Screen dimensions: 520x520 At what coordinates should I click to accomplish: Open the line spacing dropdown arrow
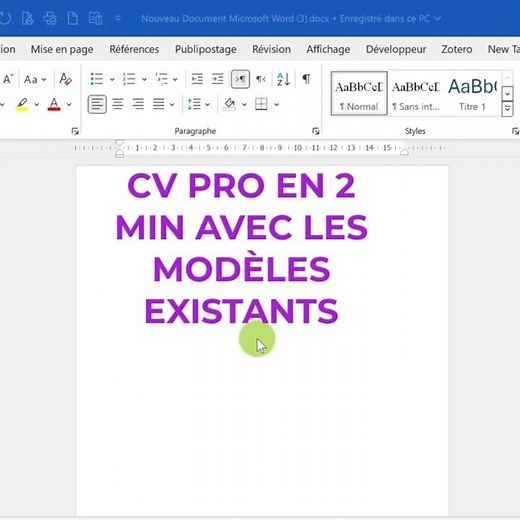207,105
